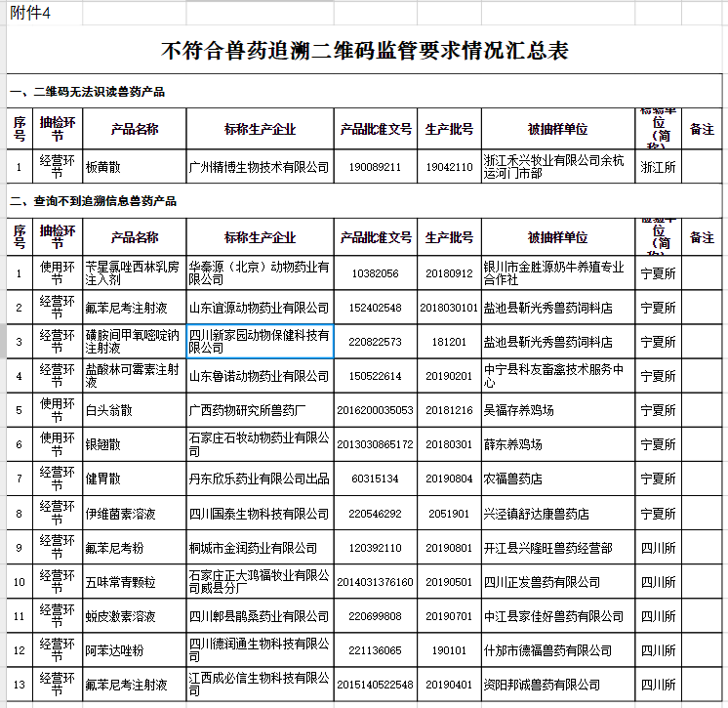Screen dimensions: 728x708
Task: Select manufacturer 四川德润通生物科技有限公司
Action: tap(259, 650)
